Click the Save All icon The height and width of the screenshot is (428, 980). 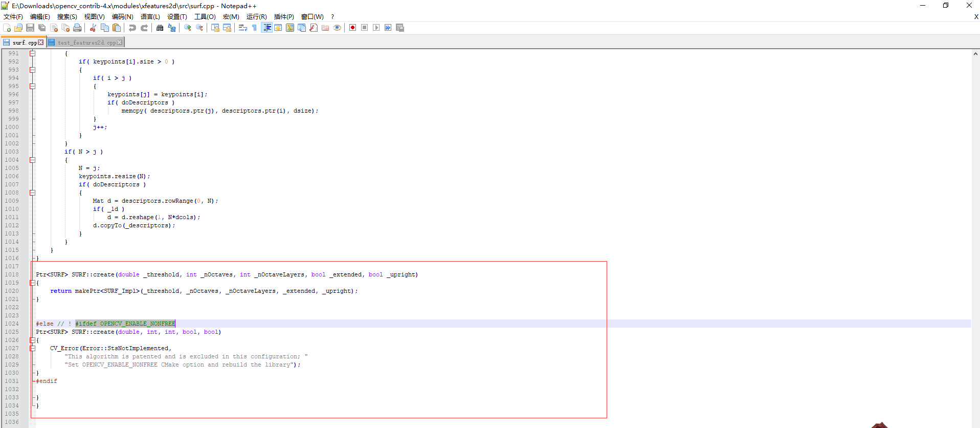pyautogui.click(x=42, y=28)
